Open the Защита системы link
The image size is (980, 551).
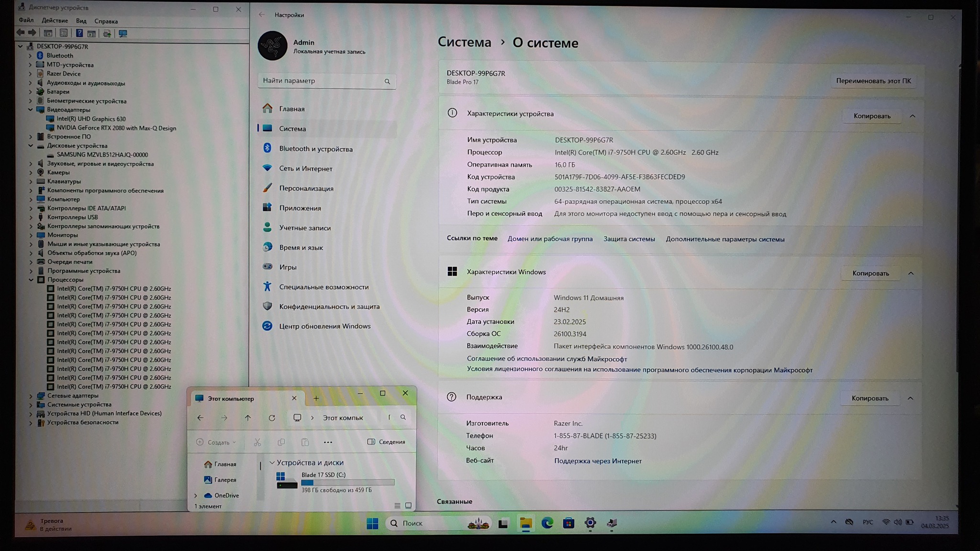[629, 239]
